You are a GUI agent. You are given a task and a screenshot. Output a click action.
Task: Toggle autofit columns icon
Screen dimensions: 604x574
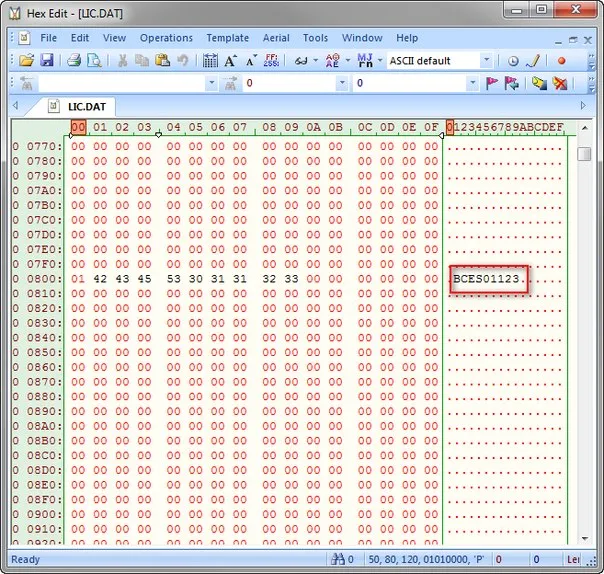210,60
